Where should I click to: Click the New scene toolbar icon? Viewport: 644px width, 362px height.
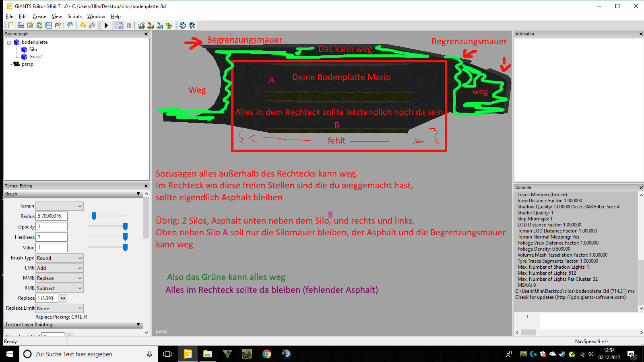click(12, 25)
